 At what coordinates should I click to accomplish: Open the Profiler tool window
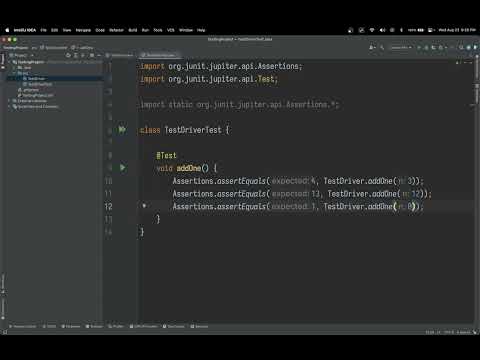[x=116, y=326]
